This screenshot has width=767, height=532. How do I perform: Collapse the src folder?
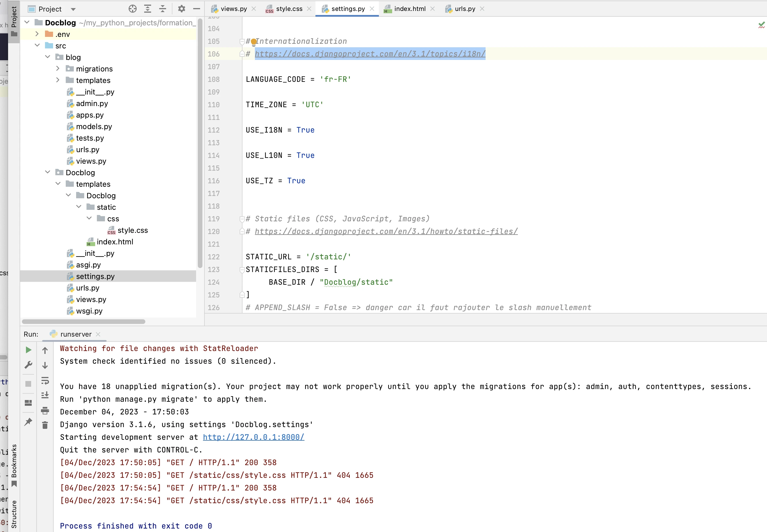37,45
